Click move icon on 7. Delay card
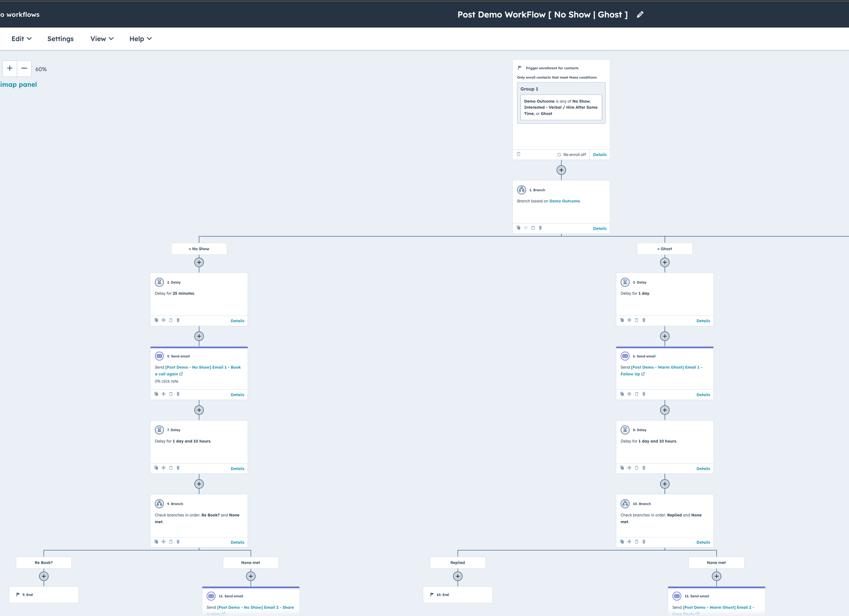 pos(163,468)
